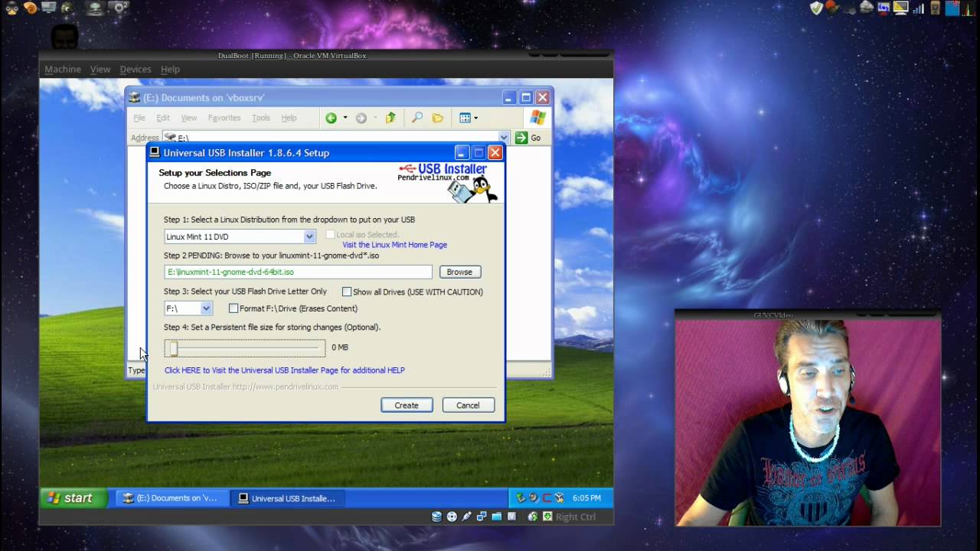The width and height of the screenshot is (980, 551).
Task: Open the Linux distribution dropdown
Action: click(x=309, y=236)
